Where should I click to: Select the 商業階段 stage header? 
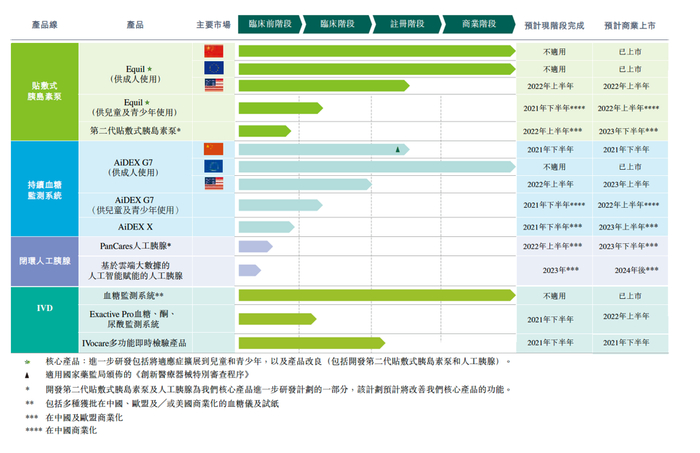click(479, 24)
